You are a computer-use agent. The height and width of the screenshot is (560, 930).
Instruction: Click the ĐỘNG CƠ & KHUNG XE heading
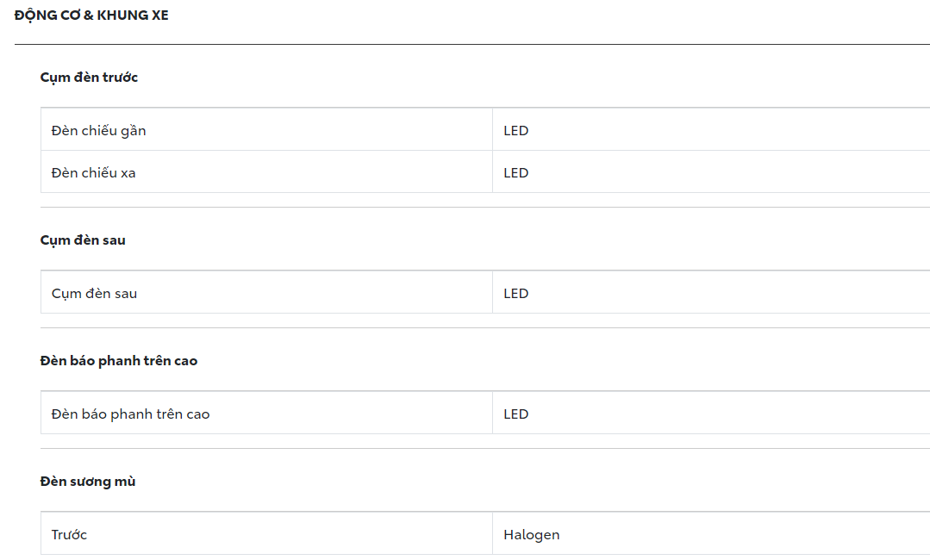91,16
